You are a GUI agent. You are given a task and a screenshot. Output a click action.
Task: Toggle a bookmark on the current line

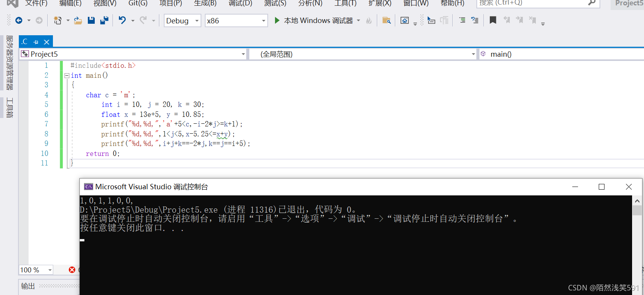tap(493, 20)
